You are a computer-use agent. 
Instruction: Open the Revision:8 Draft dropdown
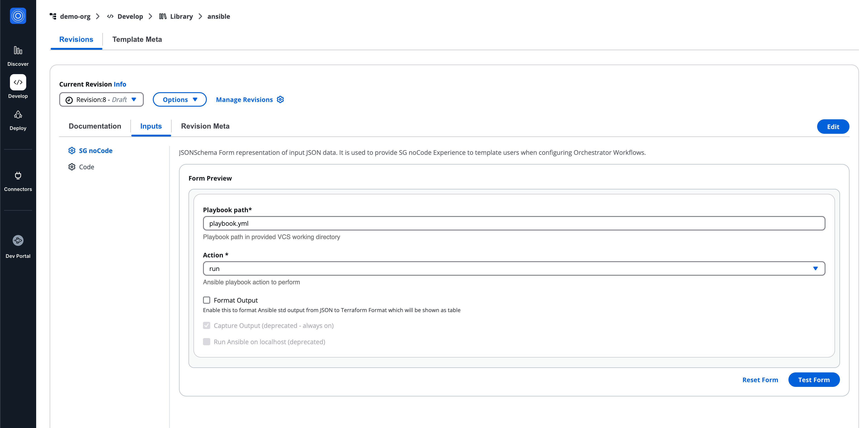(x=101, y=99)
